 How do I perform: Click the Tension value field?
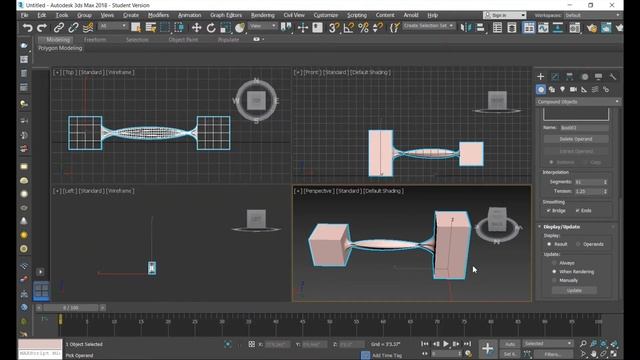click(x=588, y=191)
